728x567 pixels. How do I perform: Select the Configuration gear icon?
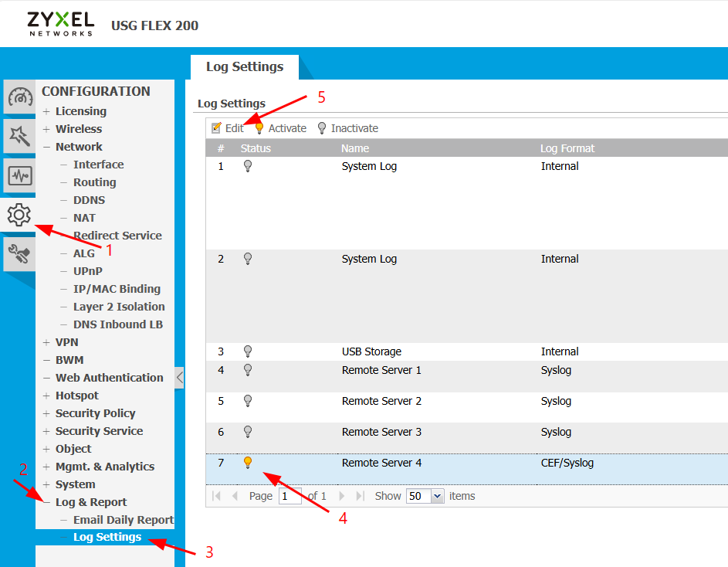point(19,214)
